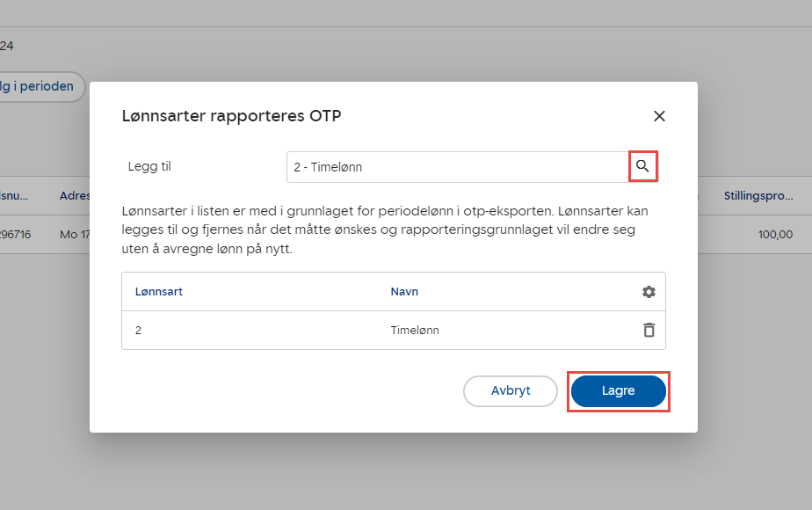Screen dimensions: 812x510
Task: Open table settings via the gear icon
Action: point(649,292)
